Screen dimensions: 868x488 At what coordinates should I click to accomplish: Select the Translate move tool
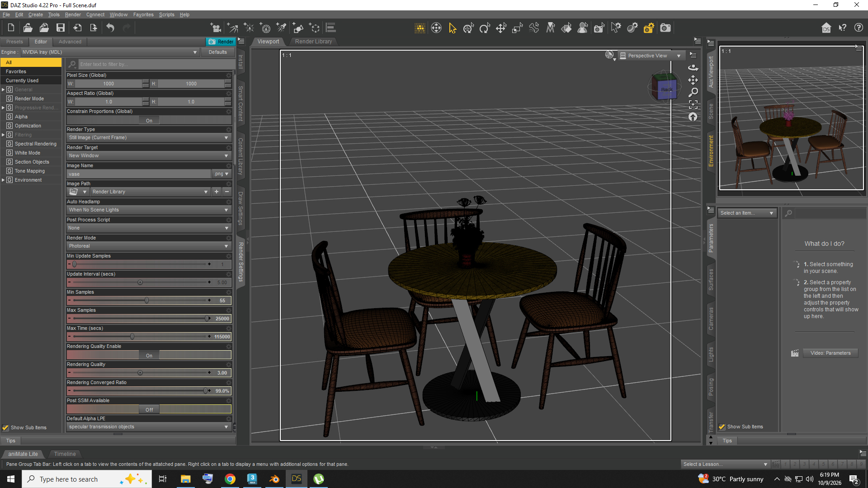[x=501, y=28]
